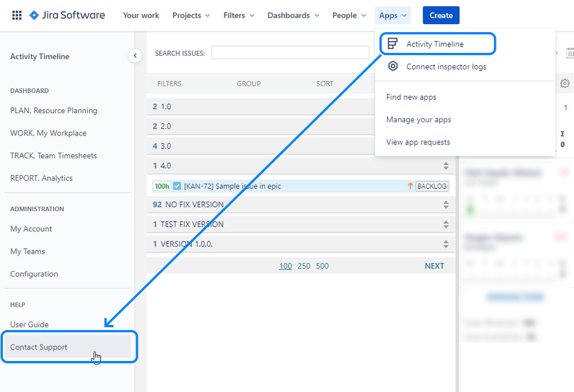Open the GROUP tab
Image resolution: width=574 pixels, height=392 pixels.
[249, 83]
